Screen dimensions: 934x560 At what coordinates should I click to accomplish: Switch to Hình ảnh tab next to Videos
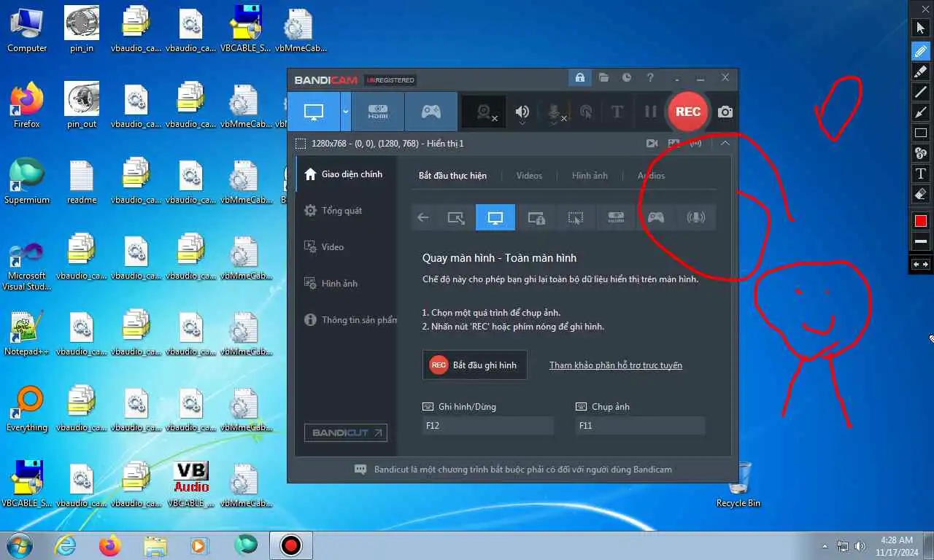(x=590, y=176)
